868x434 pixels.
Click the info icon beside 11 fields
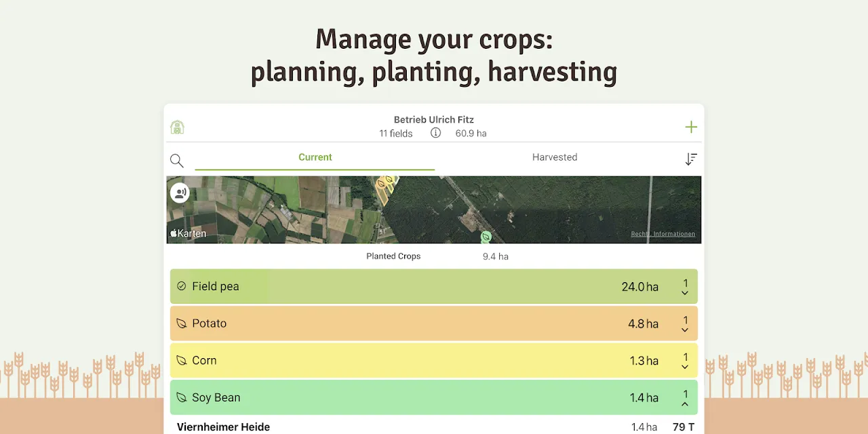coord(435,133)
